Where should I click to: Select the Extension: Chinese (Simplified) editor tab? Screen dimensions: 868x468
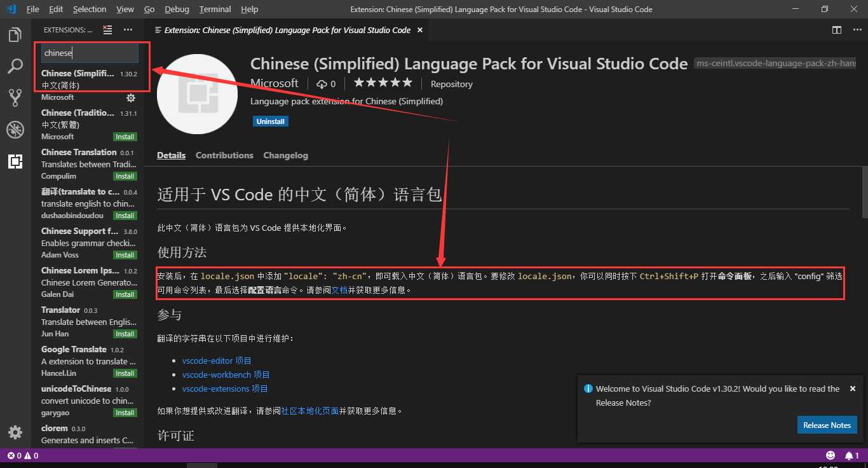[x=287, y=30]
